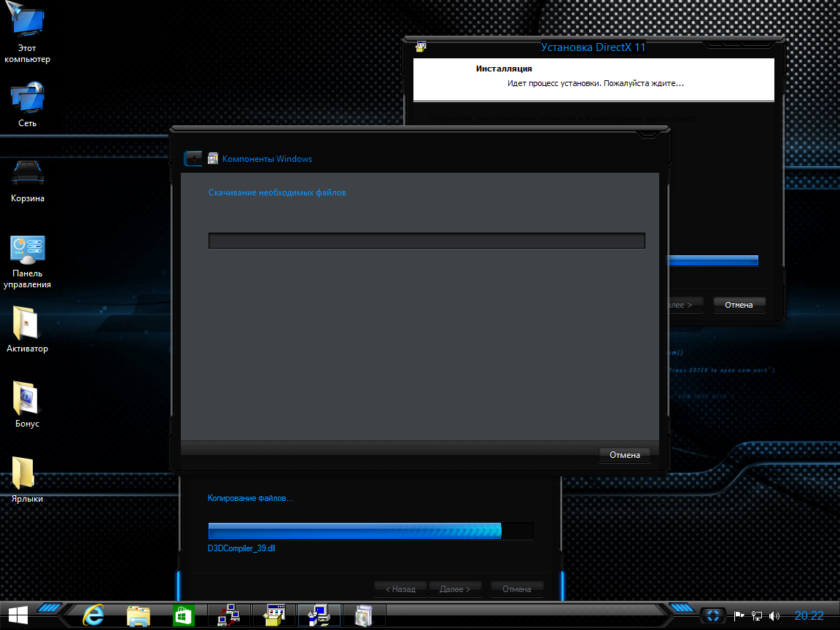This screenshot has height=630, width=840.
Task: Open the Ярлыки folder
Action: click(x=27, y=480)
